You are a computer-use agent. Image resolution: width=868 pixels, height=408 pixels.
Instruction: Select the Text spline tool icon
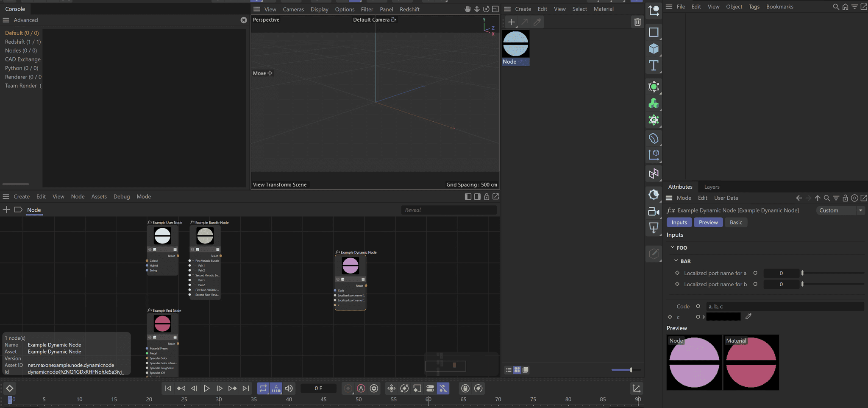pyautogui.click(x=654, y=66)
